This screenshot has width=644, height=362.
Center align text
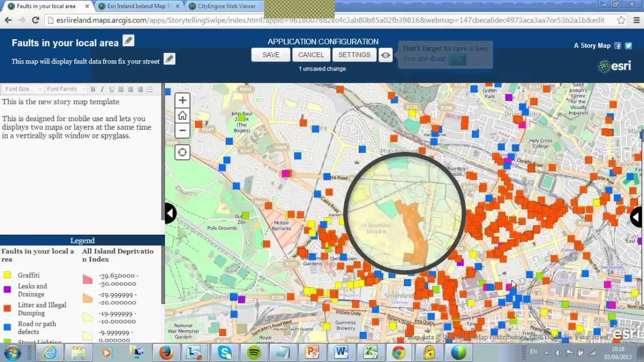pyautogui.click(x=130, y=89)
